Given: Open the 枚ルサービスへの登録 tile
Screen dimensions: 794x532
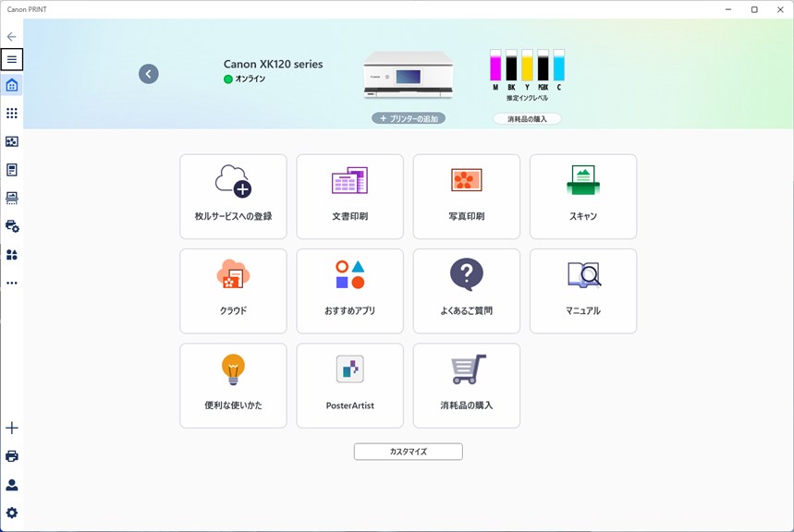Looking at the screenshot, I should (x=234, y=197).
